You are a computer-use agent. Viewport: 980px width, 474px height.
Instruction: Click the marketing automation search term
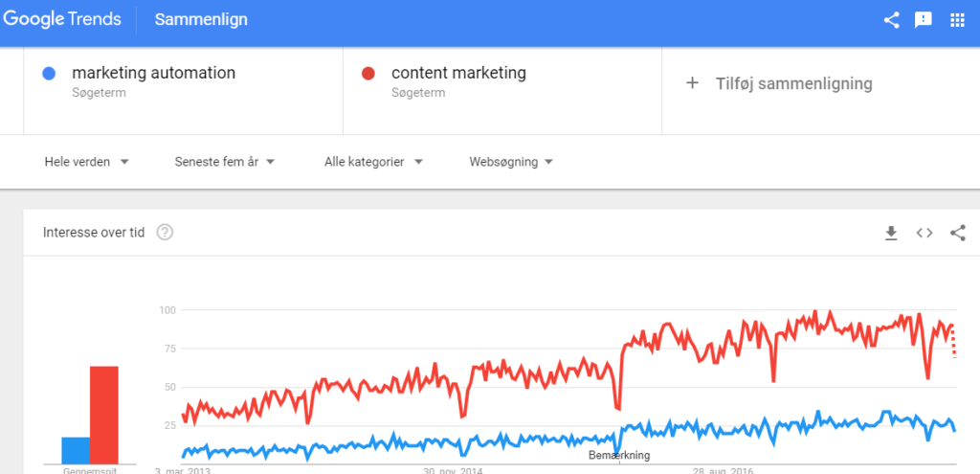[x=153, y=73]
